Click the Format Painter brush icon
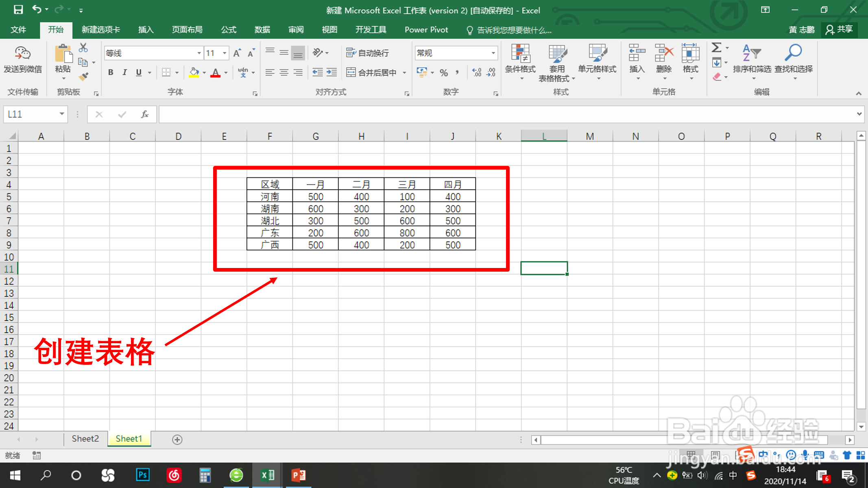 [x=84, y=76]
